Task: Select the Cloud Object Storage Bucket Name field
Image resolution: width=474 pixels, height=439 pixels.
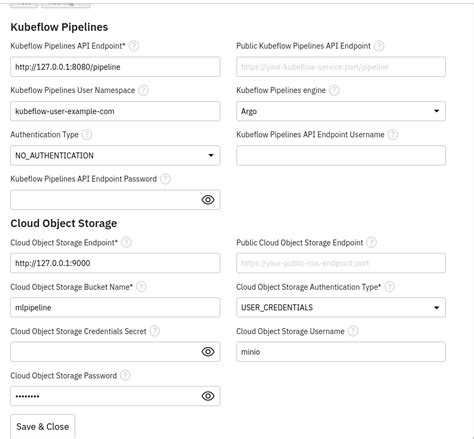Action: (x=115, y=307)
